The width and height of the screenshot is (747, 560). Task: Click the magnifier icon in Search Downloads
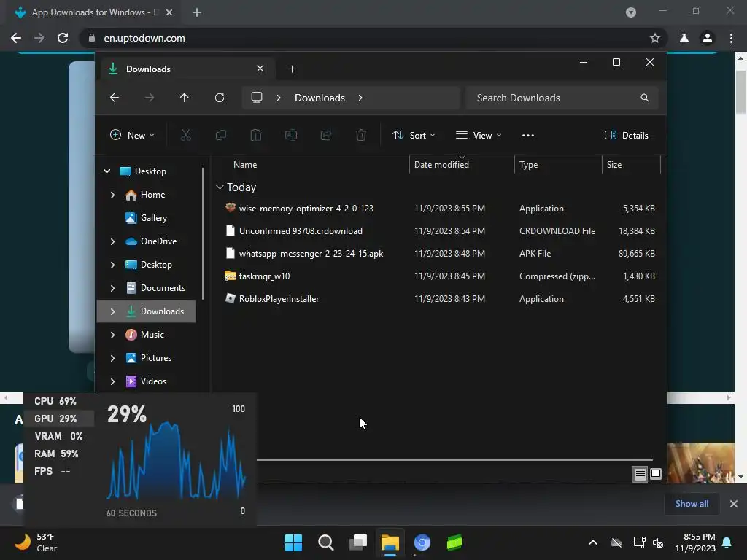point(645,98)
